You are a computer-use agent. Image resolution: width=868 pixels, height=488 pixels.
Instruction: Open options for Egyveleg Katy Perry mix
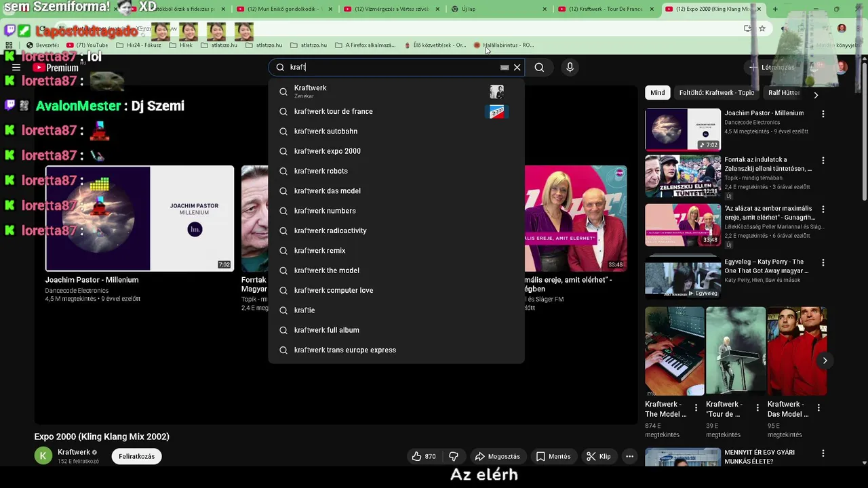click(823, 262)
